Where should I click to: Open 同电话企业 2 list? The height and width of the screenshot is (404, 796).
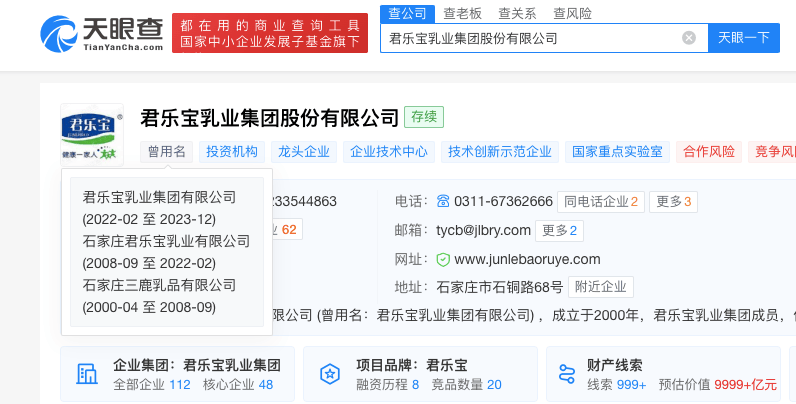601,202
